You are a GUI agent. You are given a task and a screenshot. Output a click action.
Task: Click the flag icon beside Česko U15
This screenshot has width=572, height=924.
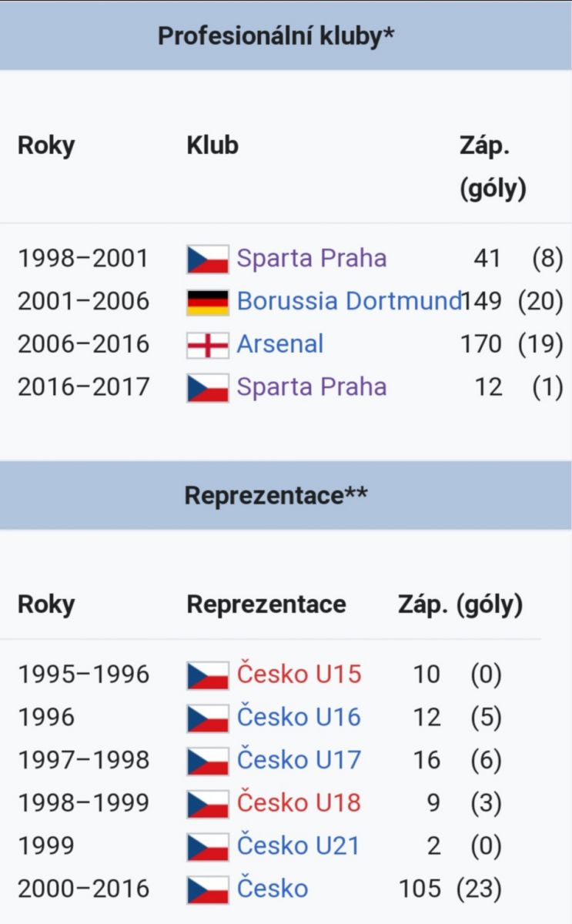click(208, 675)
